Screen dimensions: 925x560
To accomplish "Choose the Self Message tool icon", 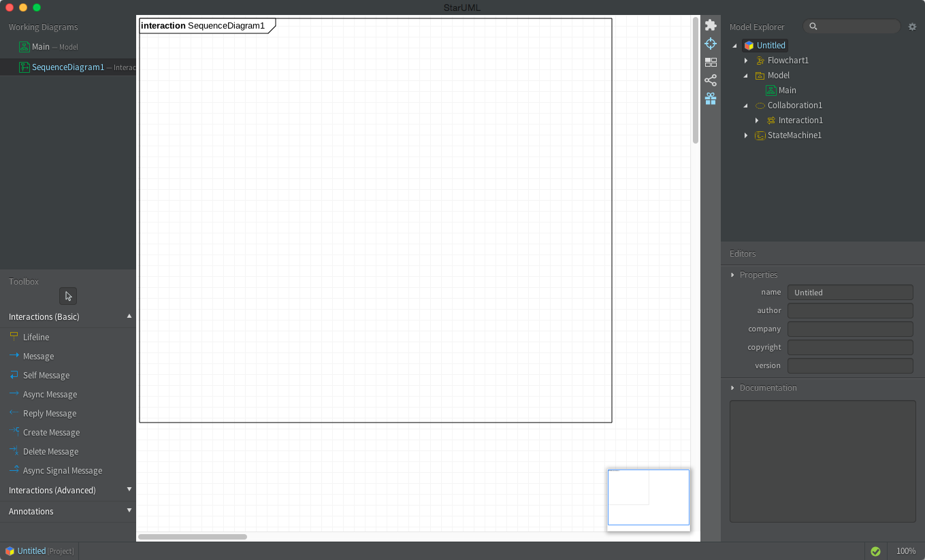I will click(x=14, y=375).
